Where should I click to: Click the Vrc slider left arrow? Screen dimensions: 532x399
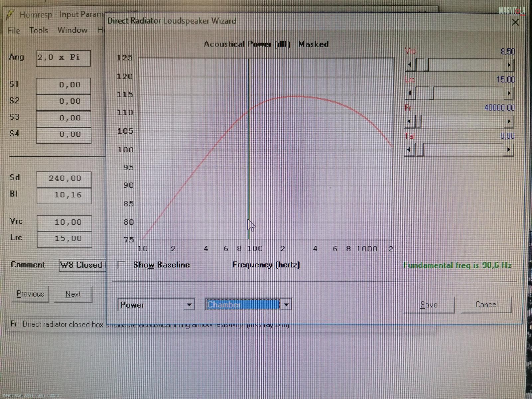[x=410, y=65]
